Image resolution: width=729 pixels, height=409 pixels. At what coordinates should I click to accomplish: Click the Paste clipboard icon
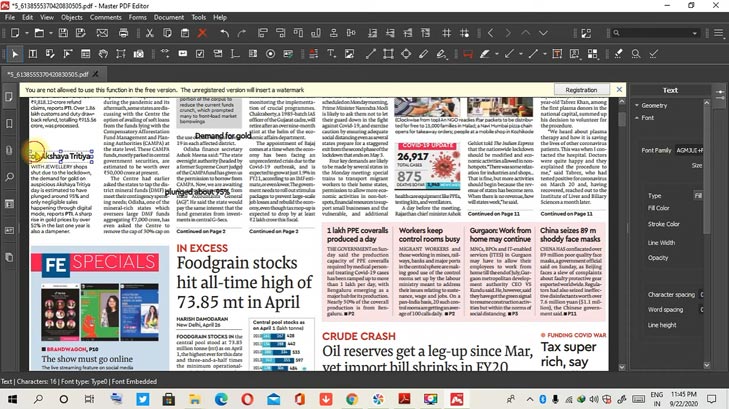point(185,33)
